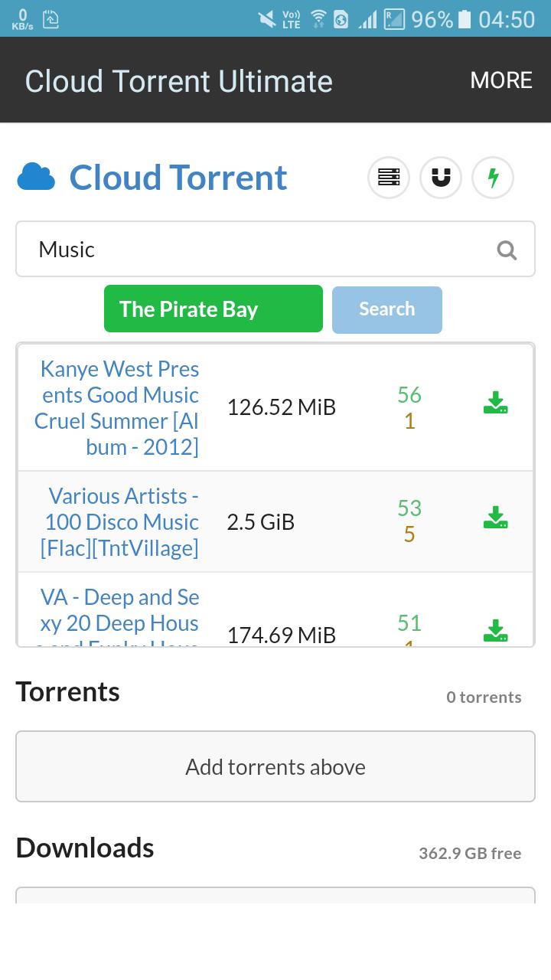The height and width of the screenshot is (980, 551).
Task: Tap the battery indicator in status bar
Action: (x=465, y=19)
